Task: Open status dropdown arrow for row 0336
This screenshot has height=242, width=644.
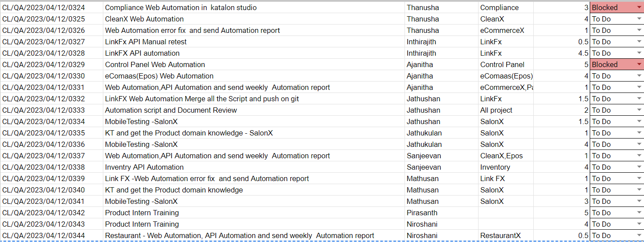Action: point(639,144)
